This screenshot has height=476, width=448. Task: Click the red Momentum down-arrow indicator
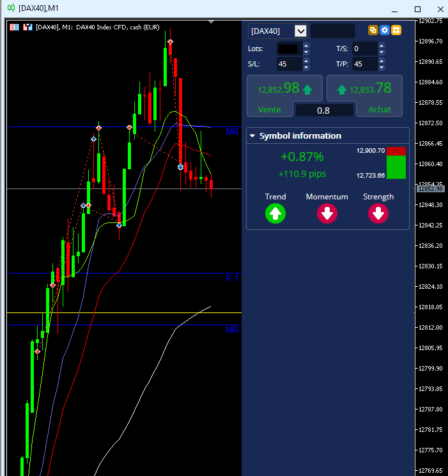pos(327,213)
